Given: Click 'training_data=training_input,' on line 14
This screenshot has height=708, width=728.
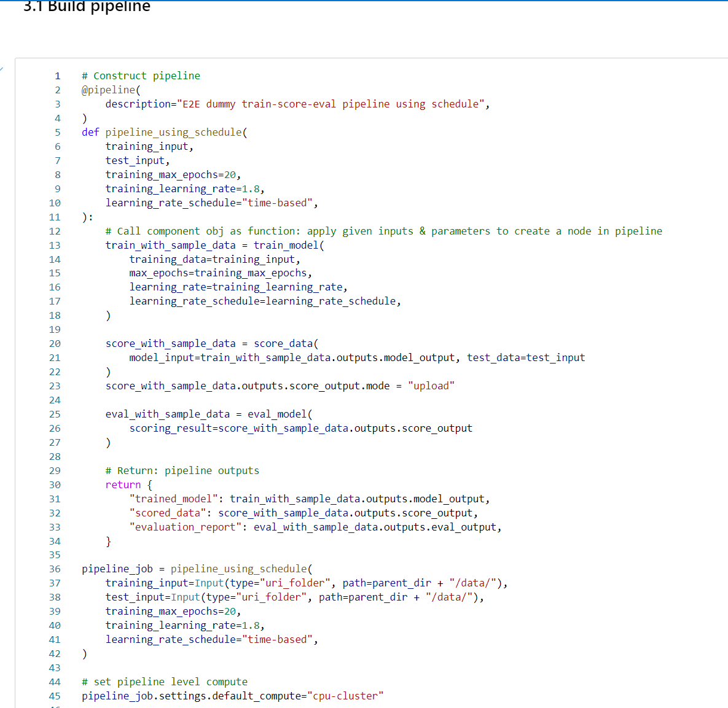Looking at the screenshot, I should 214,260.
